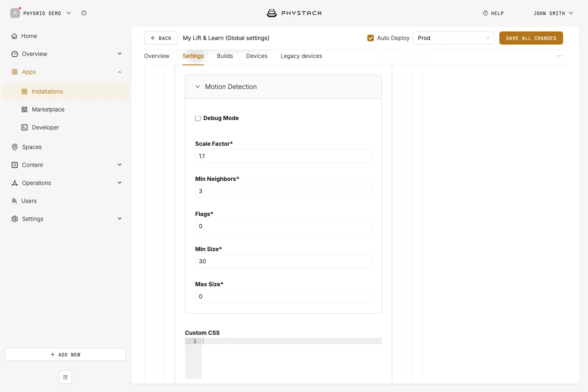
Task: Click the Min Neighbors input field
Action: 283,191
